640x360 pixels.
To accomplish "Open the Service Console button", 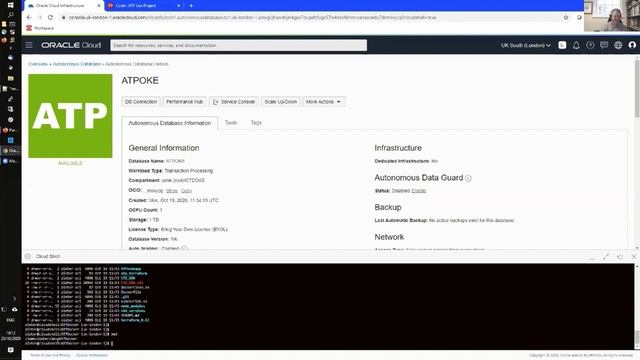I will (234, 102).
